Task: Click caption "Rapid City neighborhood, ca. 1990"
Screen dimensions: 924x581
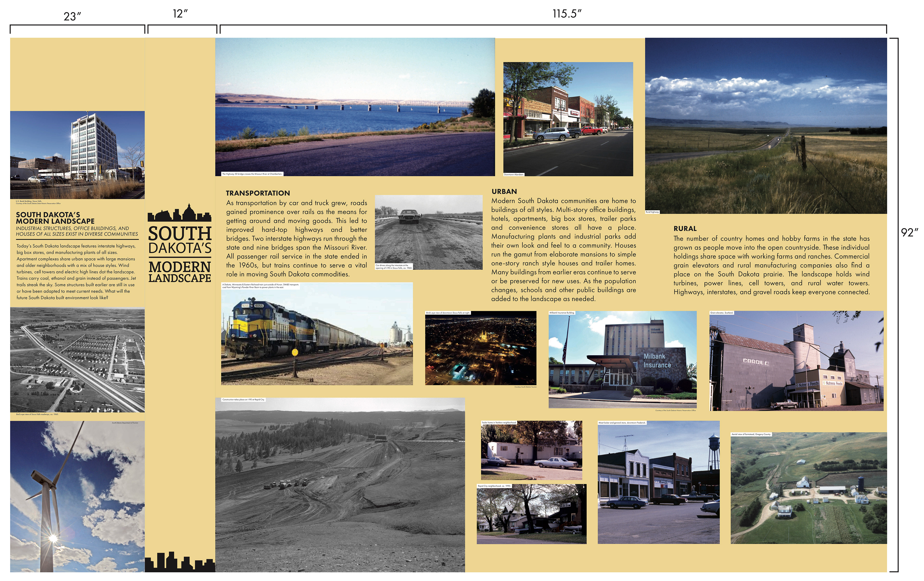Action: coord(494,486)
